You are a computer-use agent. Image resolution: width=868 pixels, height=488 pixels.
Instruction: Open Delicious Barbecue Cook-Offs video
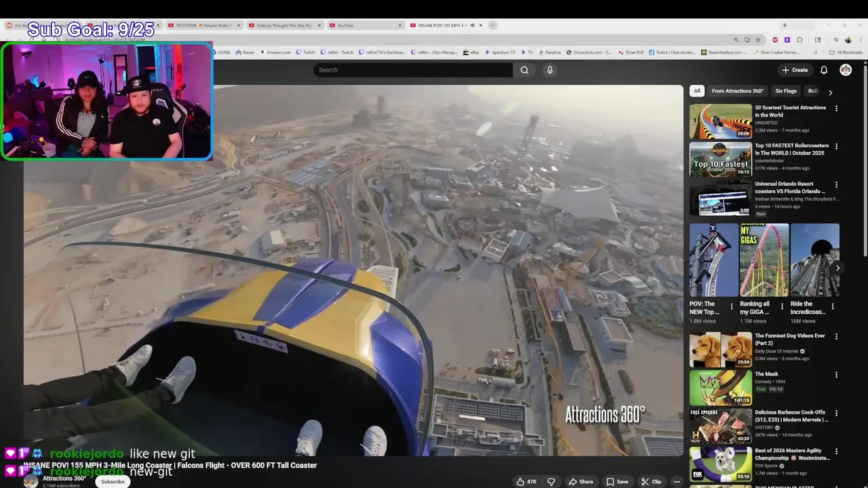click(720, 425)
